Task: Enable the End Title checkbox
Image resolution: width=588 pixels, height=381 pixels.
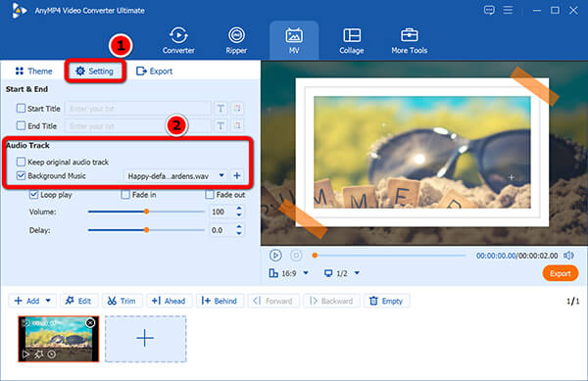Action: (21, 125)
